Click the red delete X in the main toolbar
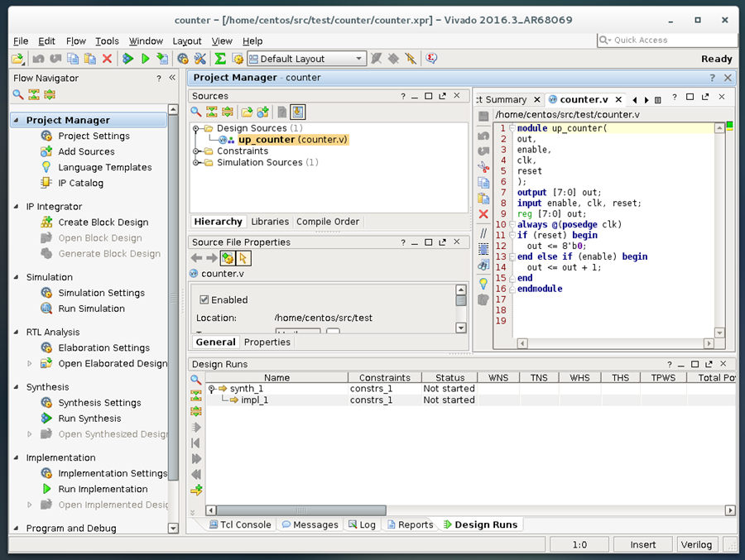Screen dimensions: 745x560 107,59
